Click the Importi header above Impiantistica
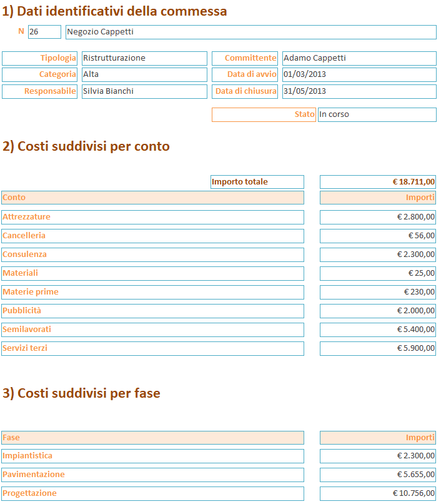The image size is (441, 504). pos(378,438)
